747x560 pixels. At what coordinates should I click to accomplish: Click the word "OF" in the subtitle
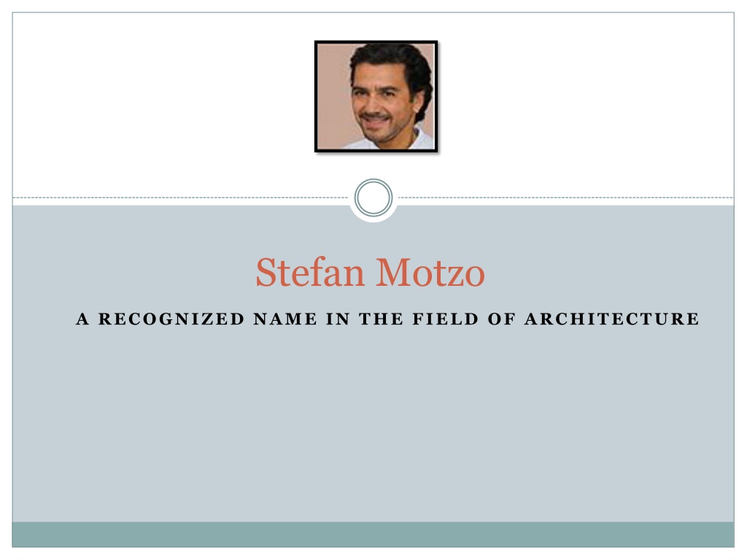(501, 319)
